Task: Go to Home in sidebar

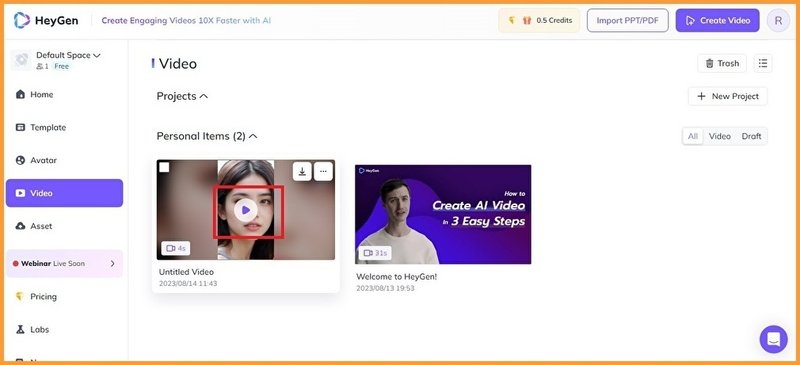Action: 64,94
